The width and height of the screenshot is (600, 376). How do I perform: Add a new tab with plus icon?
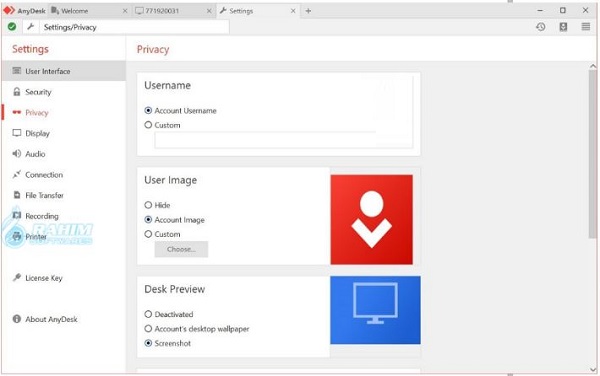[308, 11]
